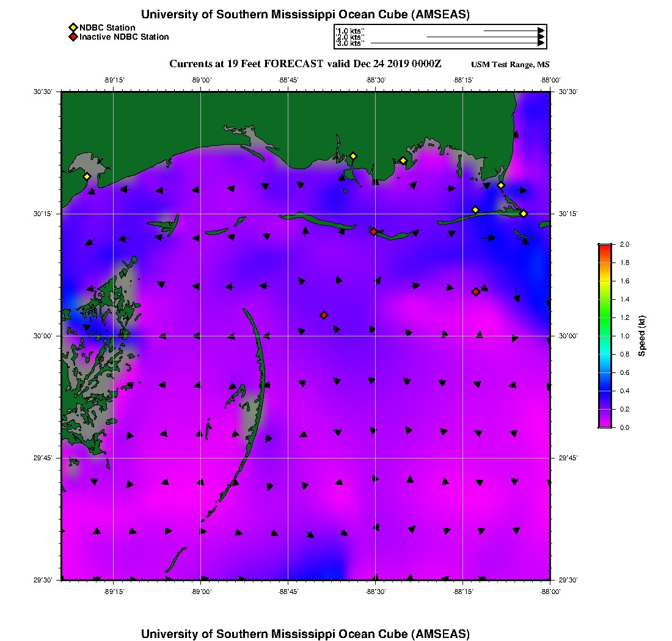This screenshot has width=672, height=641.
Task: Click the red Inactive NDBC Station legend diamond
Action: [x=73, y=37]
